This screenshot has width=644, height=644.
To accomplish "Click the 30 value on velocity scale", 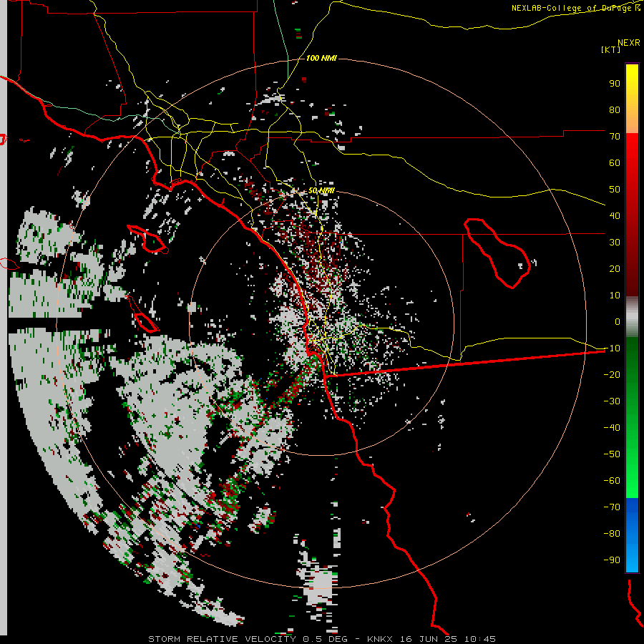I will tap(615, 243).
